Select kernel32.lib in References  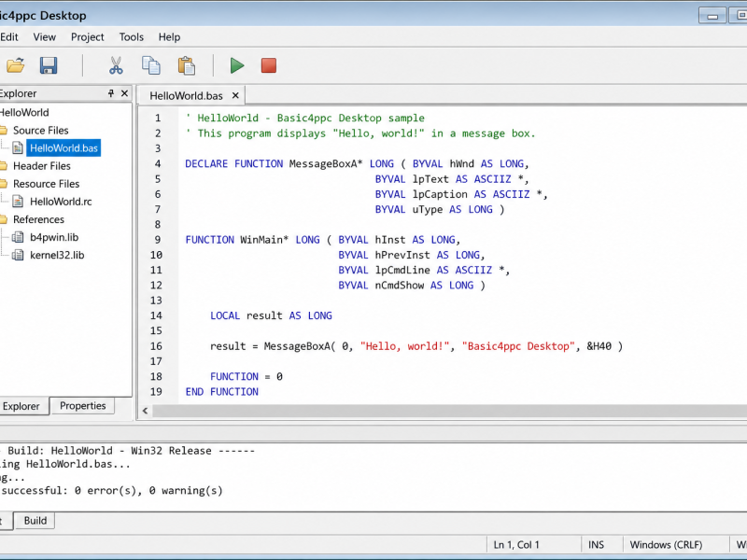(x=57, y=255)
